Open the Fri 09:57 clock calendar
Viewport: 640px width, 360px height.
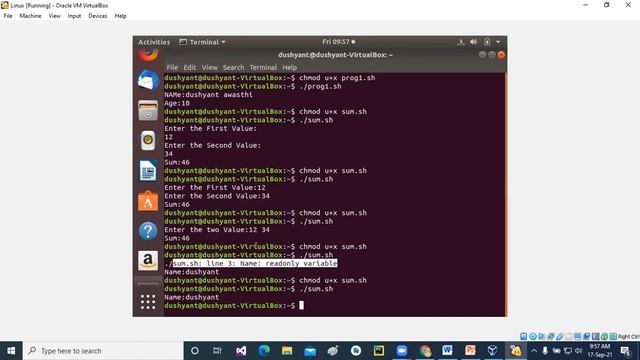(x=338, y=42)
